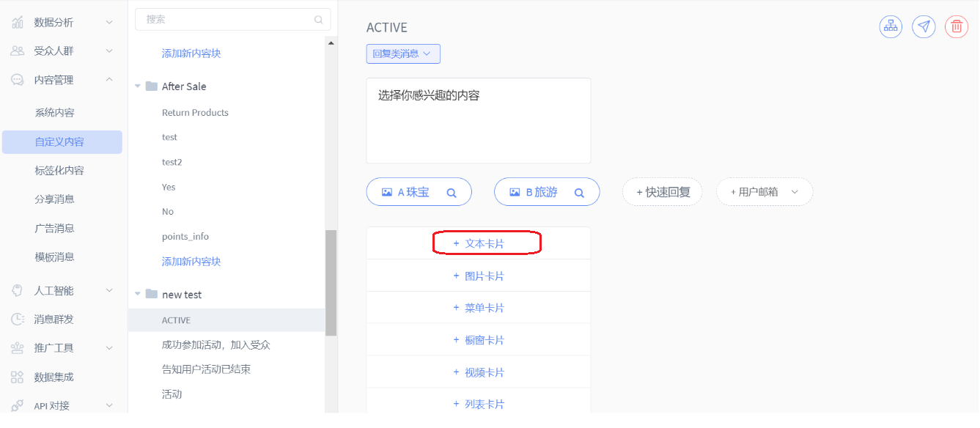Add a 图片卡片 image card
This screenshot has height=428, width=980.
coord(479,276)
